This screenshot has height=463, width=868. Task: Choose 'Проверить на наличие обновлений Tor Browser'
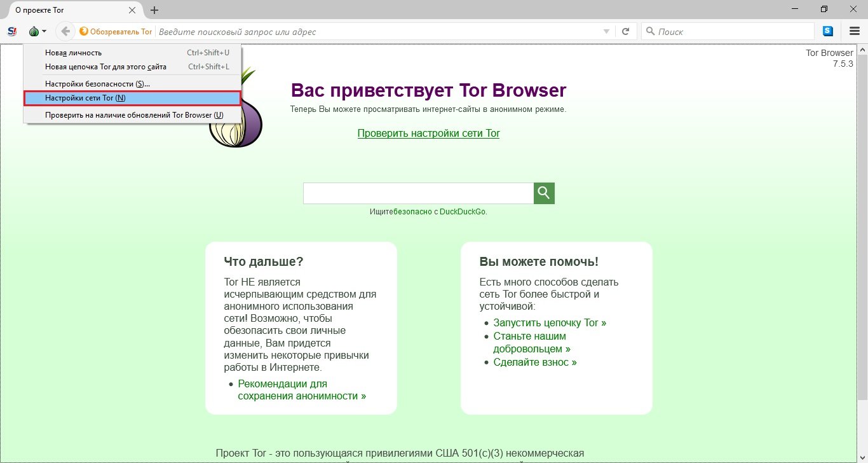click(x=132, y=115)
